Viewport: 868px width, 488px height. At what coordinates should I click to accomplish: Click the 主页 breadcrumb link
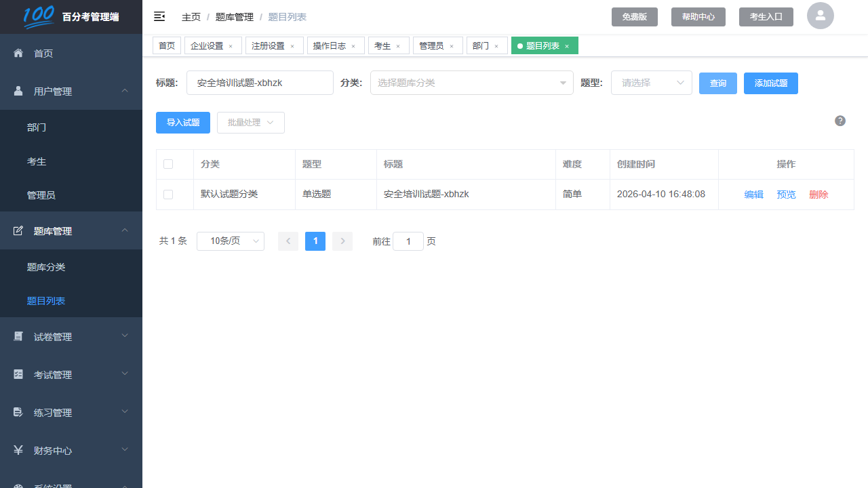[x=191, y=17]
